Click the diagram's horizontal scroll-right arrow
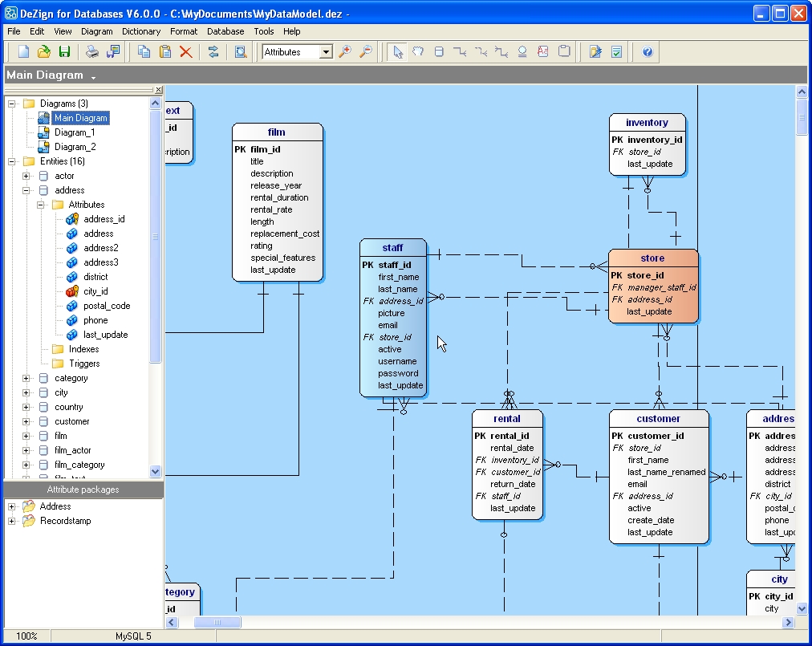Viewport: 812px width, 646px height. click(788, 622)
